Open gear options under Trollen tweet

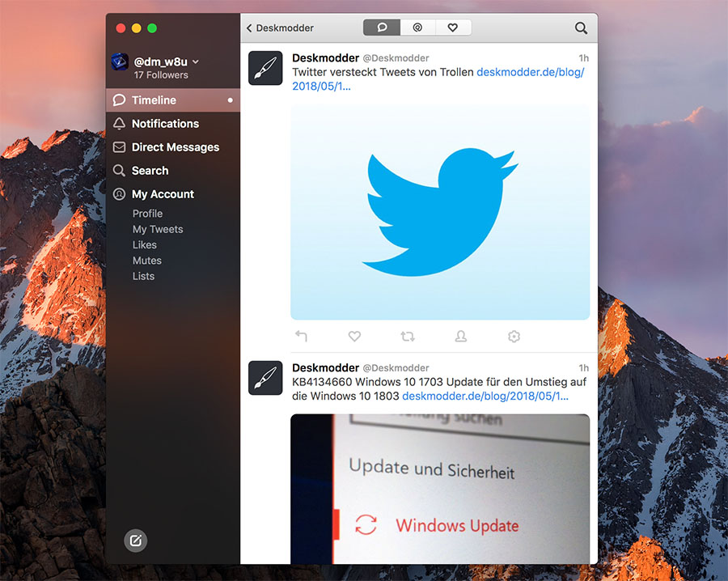point(514,336)
